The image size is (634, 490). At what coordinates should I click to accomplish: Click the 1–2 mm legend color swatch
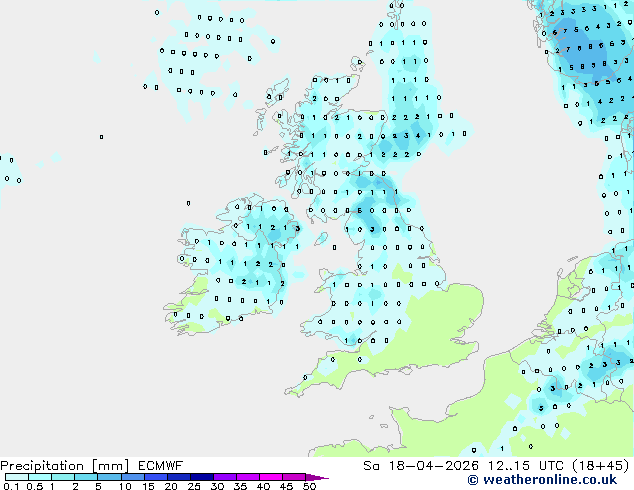coord(63,477)
